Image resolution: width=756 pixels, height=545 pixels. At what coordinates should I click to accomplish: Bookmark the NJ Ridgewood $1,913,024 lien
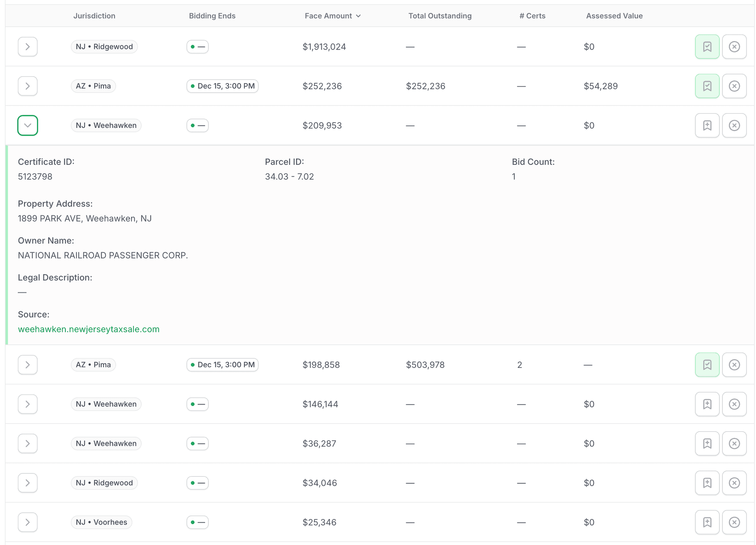click(x=707, y=46)
